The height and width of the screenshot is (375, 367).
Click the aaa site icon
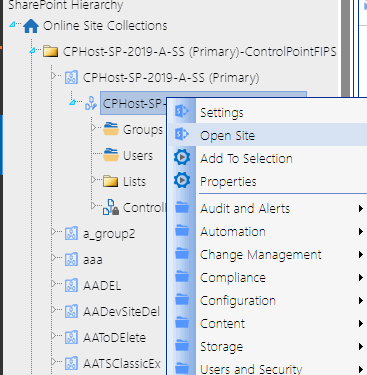(x=71, y=259)
